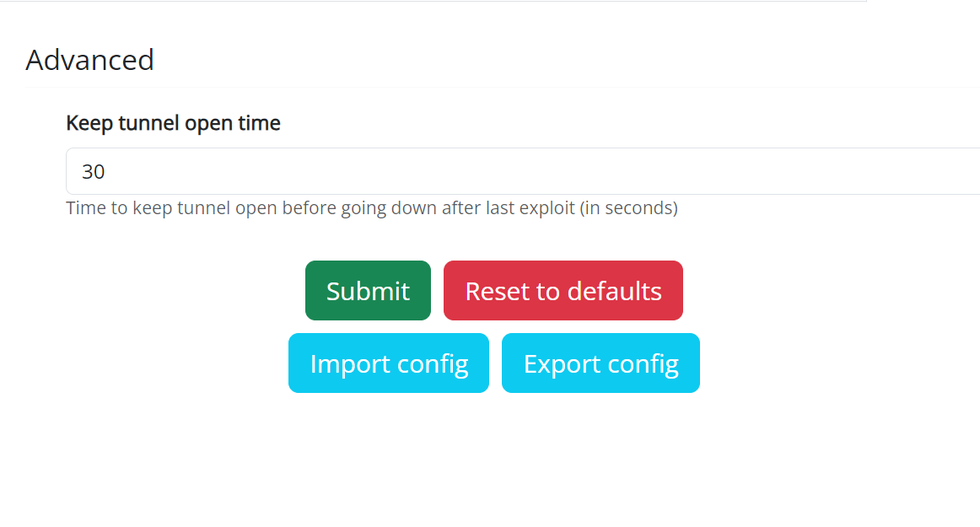Click the input box showing 30
980x527 pixels.
pyautogui.click(x=523, y=172)
